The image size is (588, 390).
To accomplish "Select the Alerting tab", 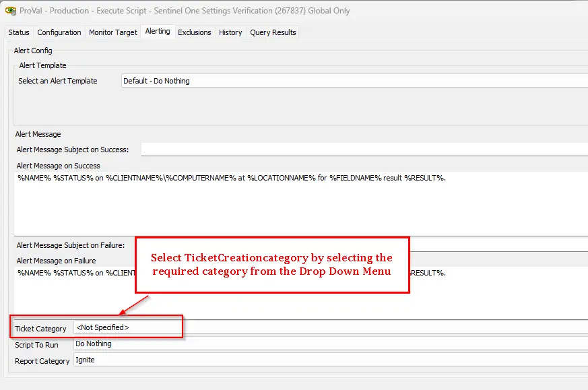I will (x=158, y=31).
